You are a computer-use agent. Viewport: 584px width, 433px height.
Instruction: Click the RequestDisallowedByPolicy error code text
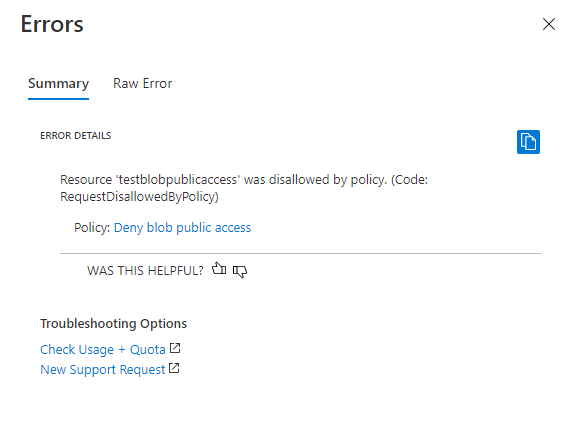[x=139, y=197]
